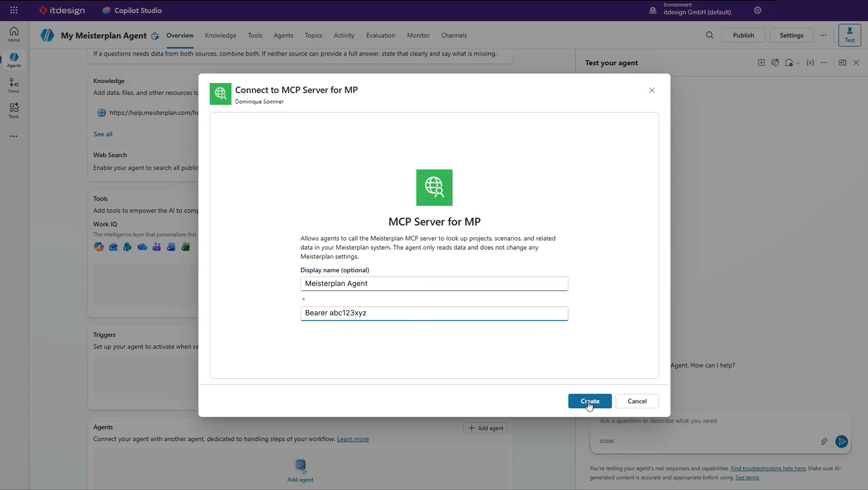This screenshot has width=868, height=490.
Task: Open the Channels tab
Action: click(454, 35)
